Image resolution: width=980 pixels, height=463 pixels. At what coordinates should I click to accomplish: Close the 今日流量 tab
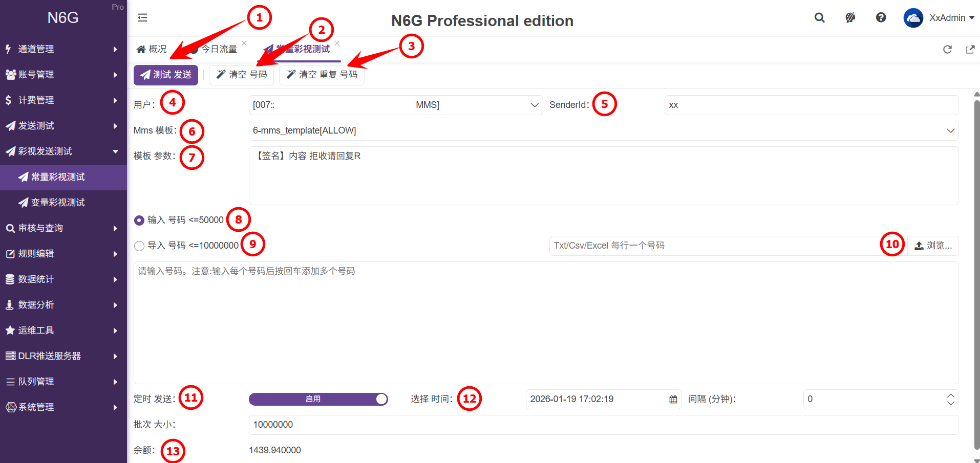pos(244,43)
